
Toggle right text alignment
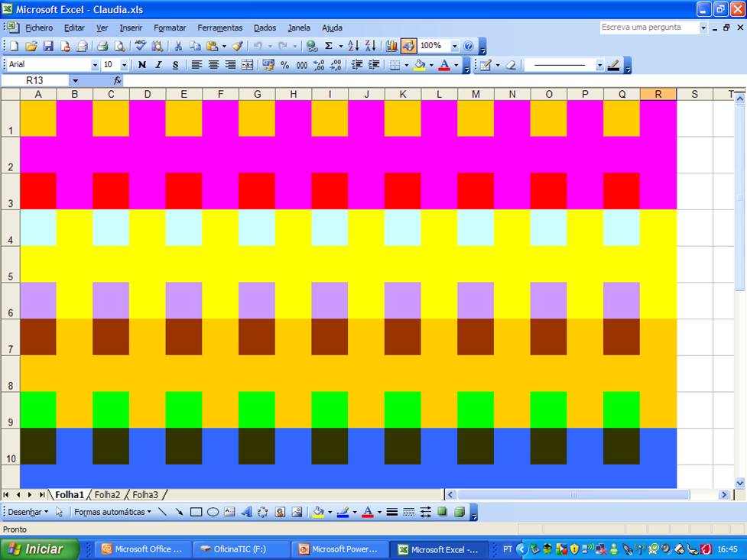click(x=231, y=65)
